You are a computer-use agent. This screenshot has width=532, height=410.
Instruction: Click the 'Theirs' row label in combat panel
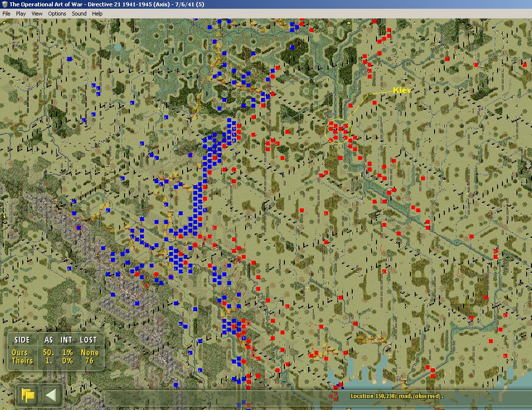click(x=22, y=361)
